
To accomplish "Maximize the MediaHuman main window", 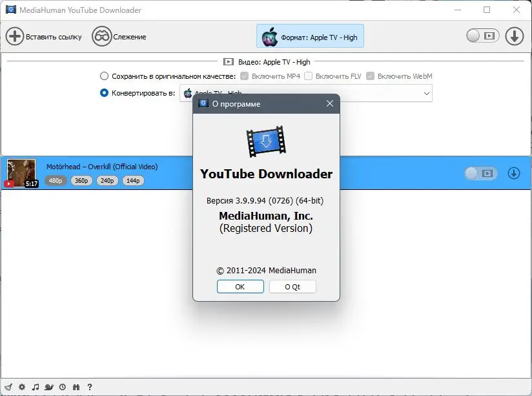I will pos(487,10).
